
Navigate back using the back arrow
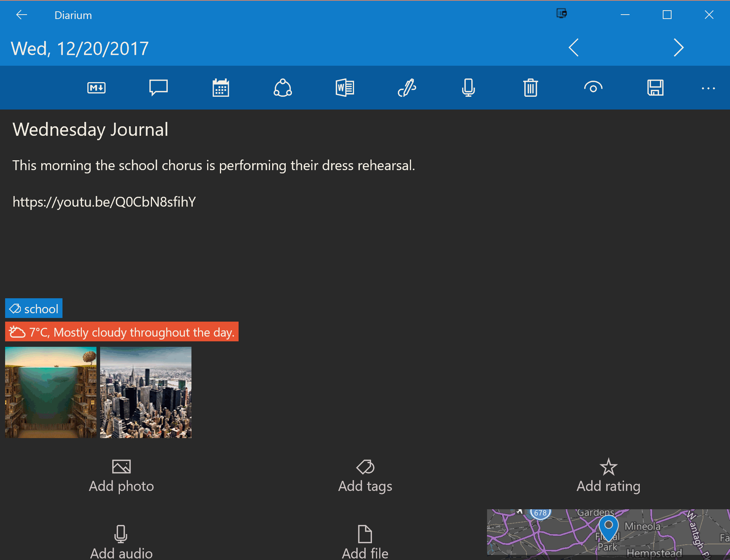coord(22,15)
